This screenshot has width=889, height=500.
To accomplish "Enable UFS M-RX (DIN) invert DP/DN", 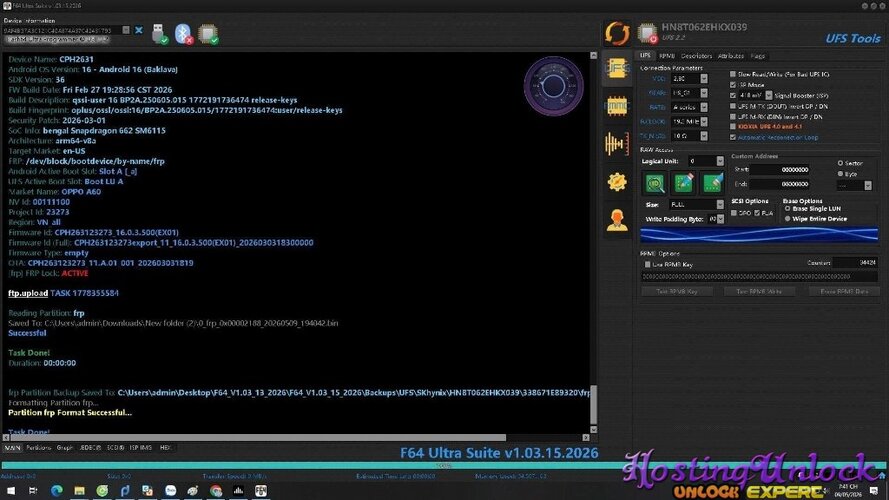I will point(733,117).
